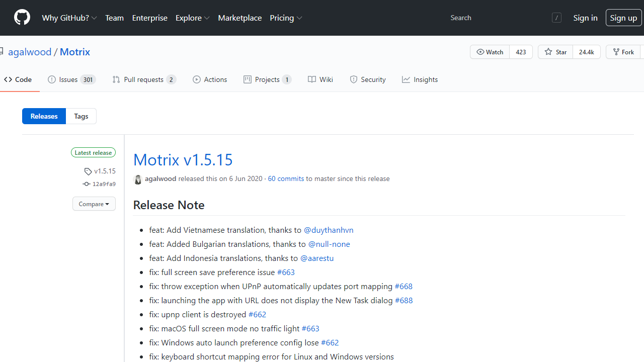Watch the Motrix repository
This screenshot has width=644, height=362.
click(490, 52)
